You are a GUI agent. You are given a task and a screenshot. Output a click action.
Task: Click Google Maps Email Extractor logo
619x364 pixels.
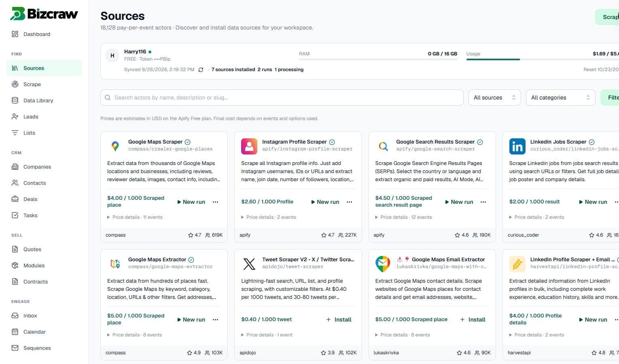(x=383, y=264)
